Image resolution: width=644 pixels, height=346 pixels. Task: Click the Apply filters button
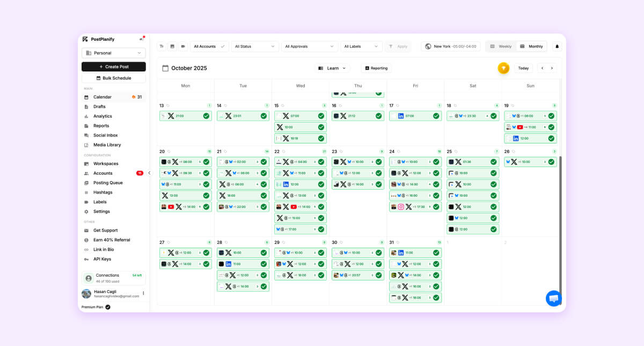[398, 46]
